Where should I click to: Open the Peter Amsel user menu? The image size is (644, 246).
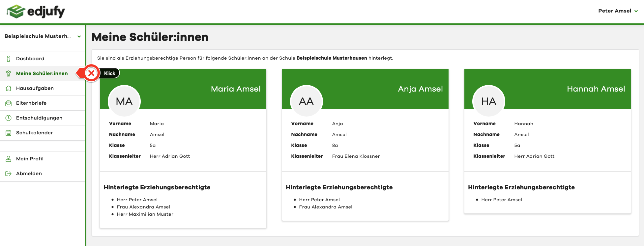615,11
